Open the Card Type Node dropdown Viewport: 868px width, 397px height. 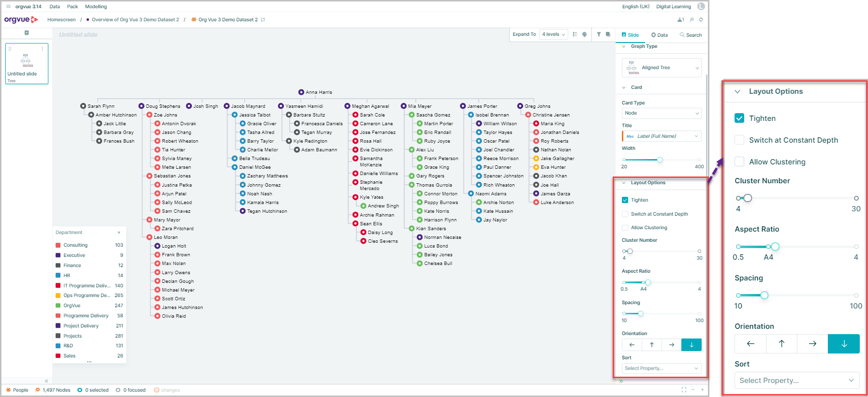[662, 113]
